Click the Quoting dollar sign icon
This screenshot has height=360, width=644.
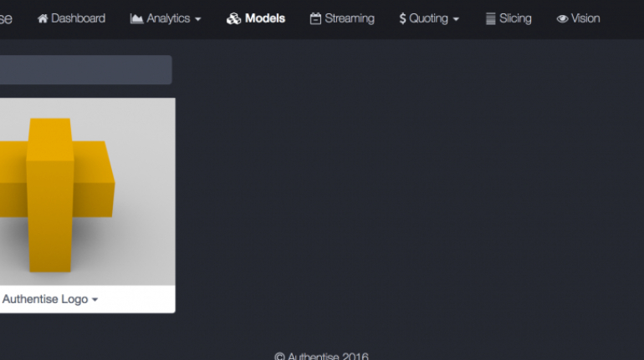[402, 18]
